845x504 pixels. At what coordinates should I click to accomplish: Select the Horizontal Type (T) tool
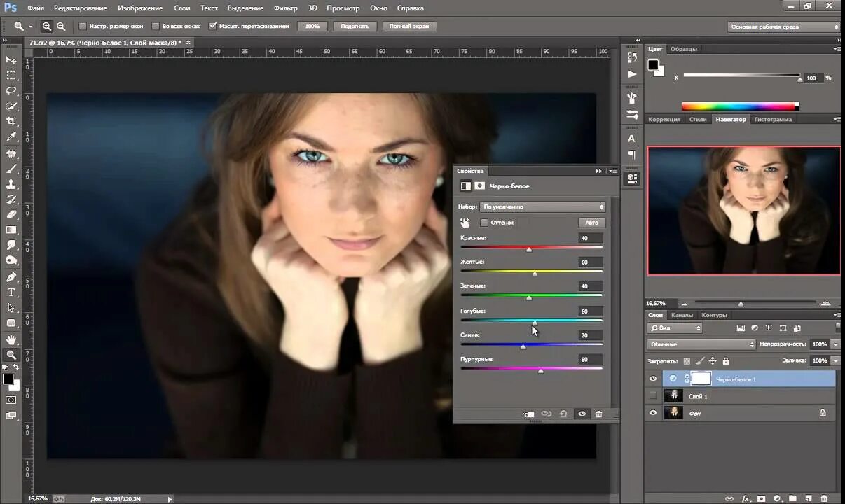pyautogui.click(x=11, y=292)
